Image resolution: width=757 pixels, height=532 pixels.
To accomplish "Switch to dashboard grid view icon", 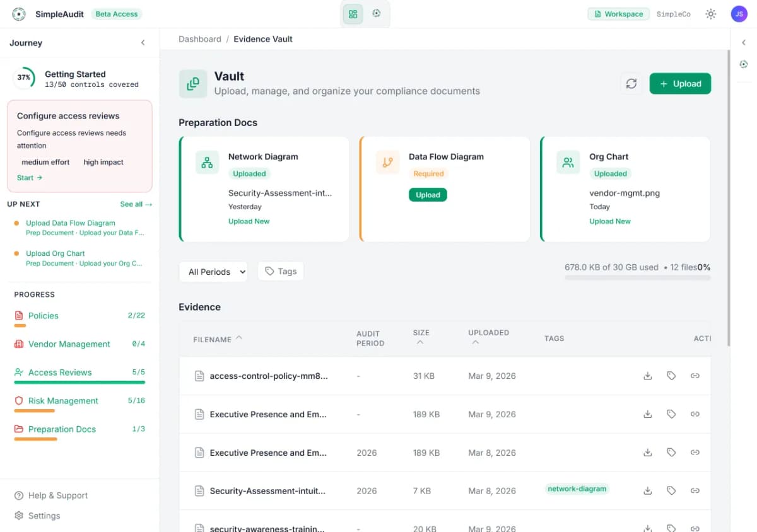I will coord(353,14).
